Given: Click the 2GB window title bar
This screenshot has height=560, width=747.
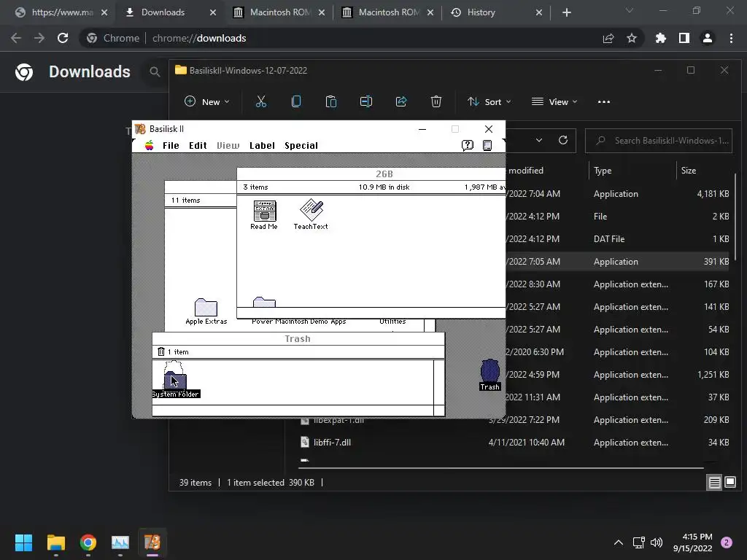Looking at the screenshot, I should click(x=371, y=174).
